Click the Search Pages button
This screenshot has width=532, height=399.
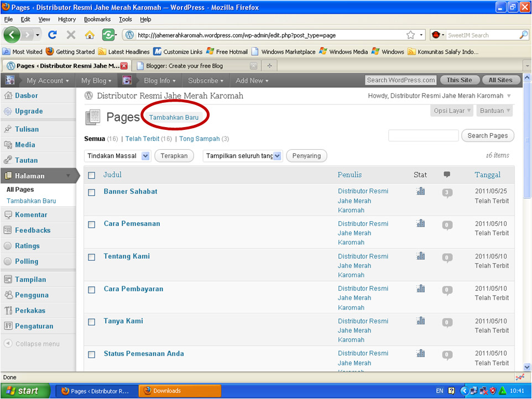[x=488, y=135]
